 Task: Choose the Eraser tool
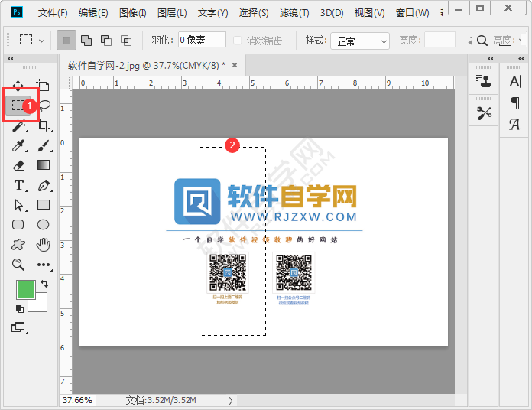pyautogui.click(x=18, y=165)
